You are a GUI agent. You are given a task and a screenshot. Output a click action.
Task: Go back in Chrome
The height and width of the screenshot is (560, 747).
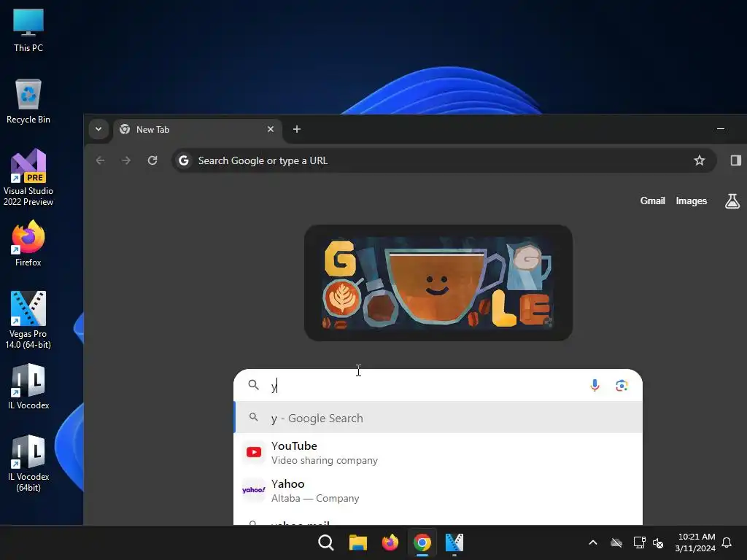(x=100, y=160)
